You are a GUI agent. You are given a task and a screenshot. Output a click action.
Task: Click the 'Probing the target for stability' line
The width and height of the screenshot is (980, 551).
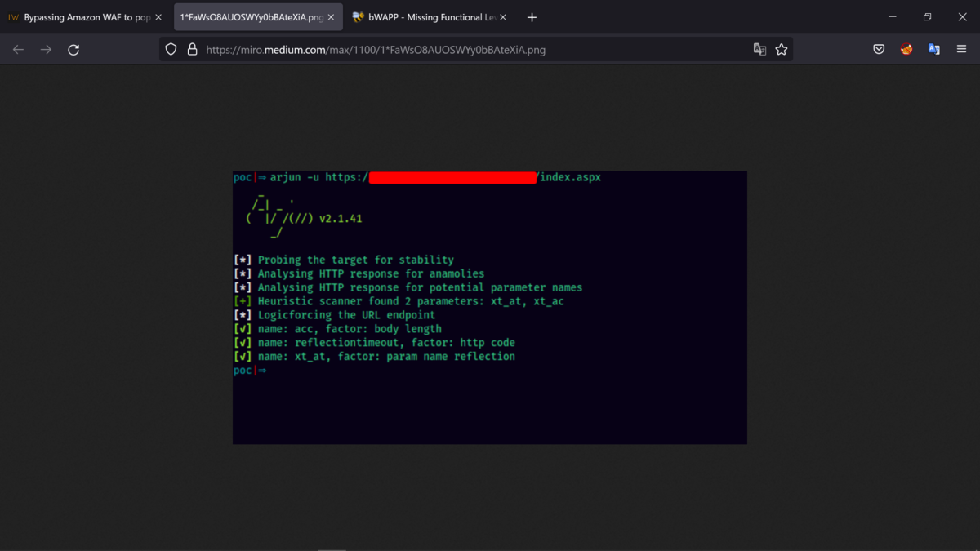(x=344, y=260)
